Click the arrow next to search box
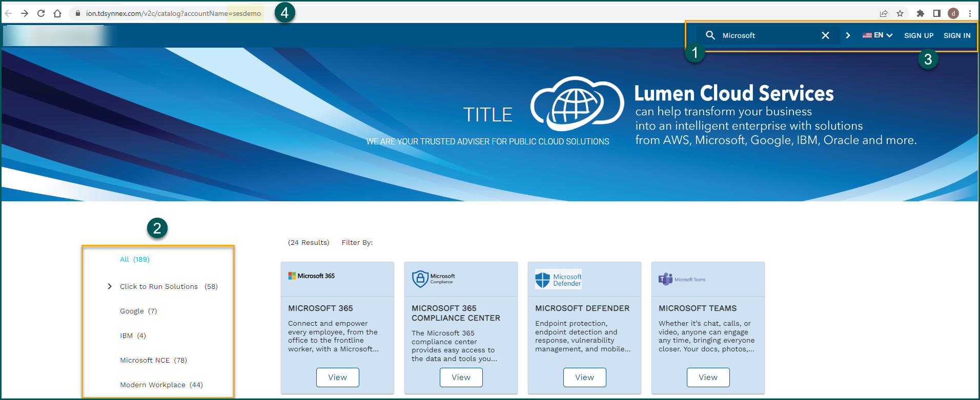The height and width of the screenshot is (400, 980). coord(848,35)
